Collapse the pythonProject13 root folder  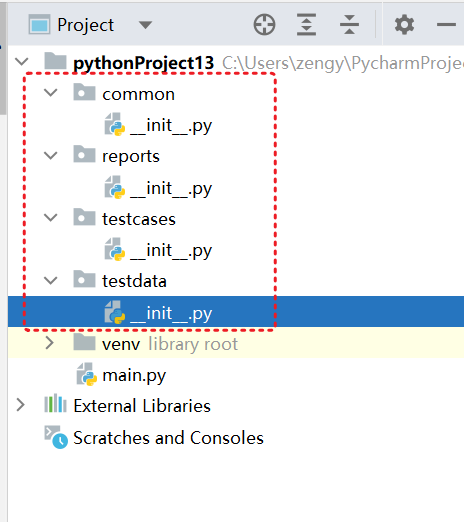[22, 62]
